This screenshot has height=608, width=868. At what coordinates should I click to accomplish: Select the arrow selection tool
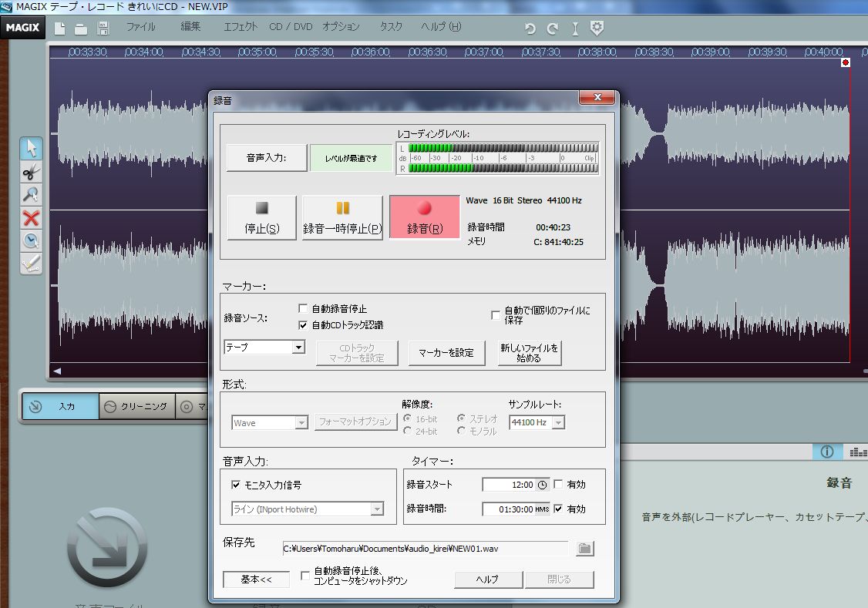[x=31, y=147]
